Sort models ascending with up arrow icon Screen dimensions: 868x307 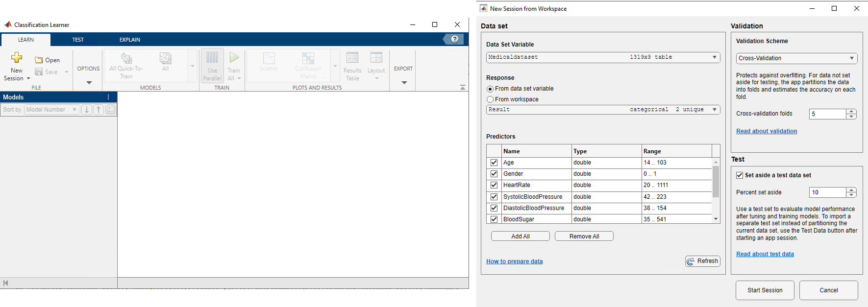pos(99,110)
